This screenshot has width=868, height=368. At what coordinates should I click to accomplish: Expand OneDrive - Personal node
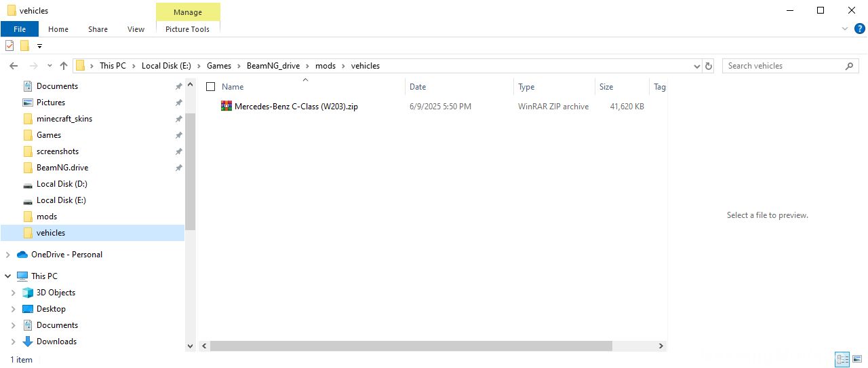(x=8, y=255)
